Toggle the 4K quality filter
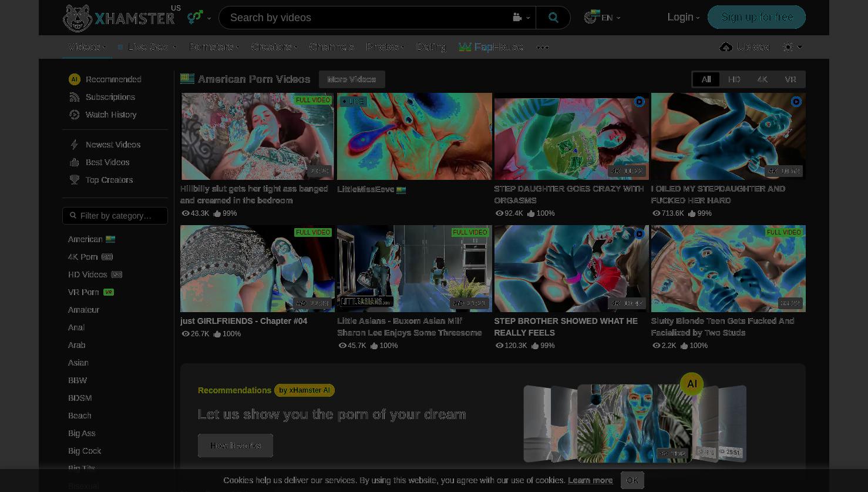 coord(762,79)
